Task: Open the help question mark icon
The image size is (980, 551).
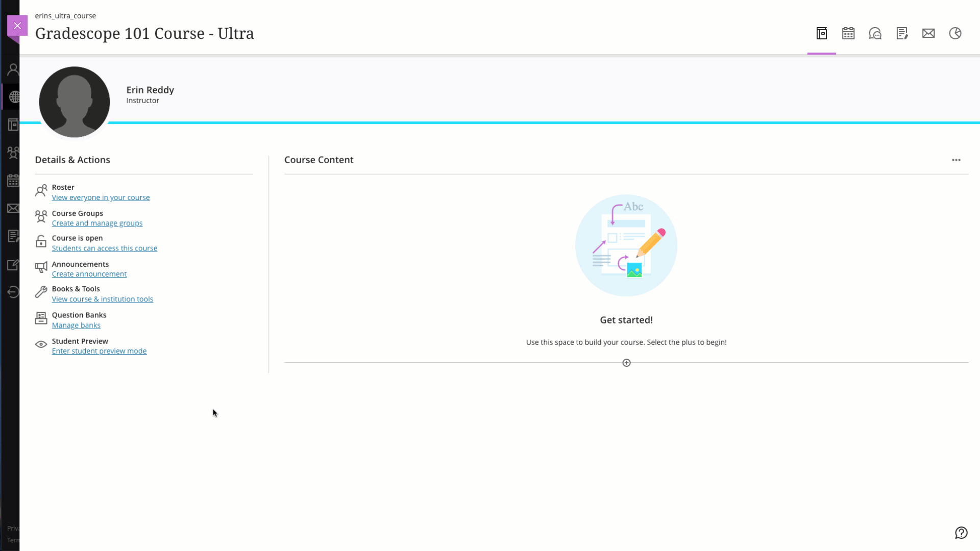Action: pyautogui.click(x=961, y=533)
